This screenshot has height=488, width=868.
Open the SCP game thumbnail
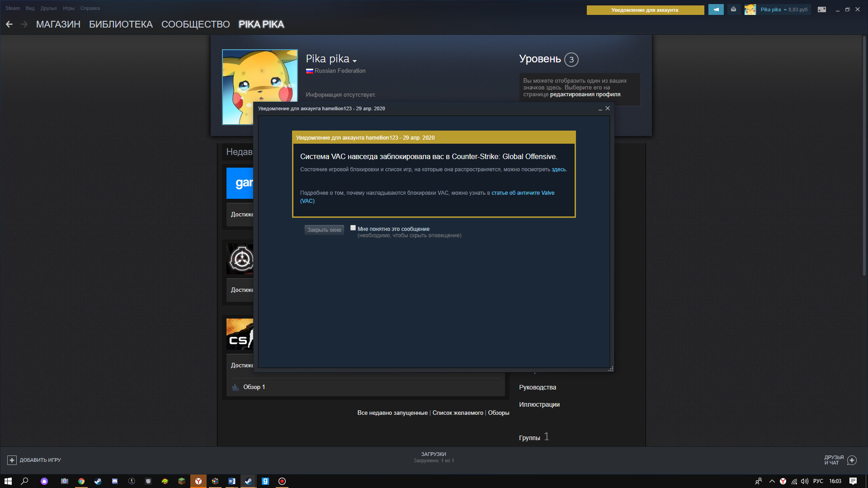pyautogui.click(x=240, y=259)
